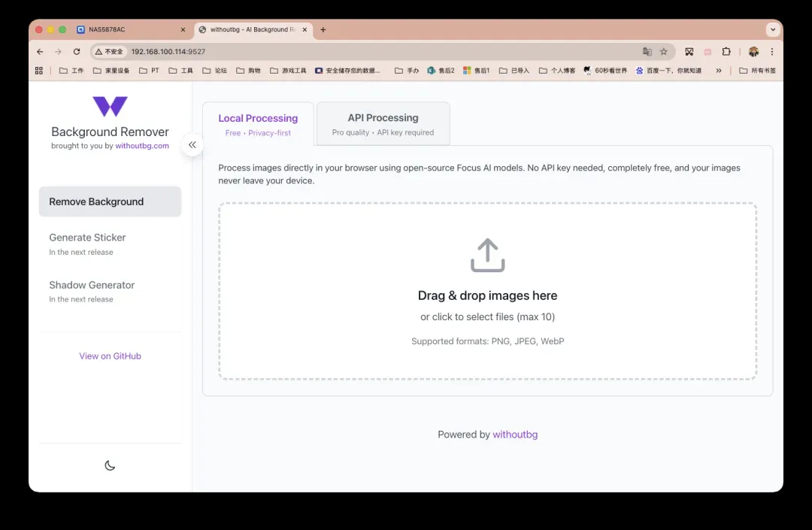Select the Local Processing tab
812x530 pixels.
tap(258, 124)
